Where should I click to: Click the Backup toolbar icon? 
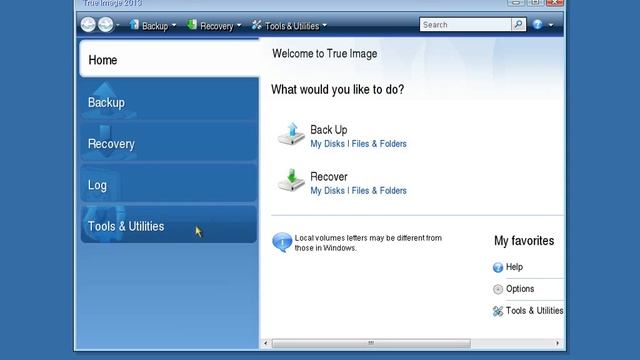point(134,25)
